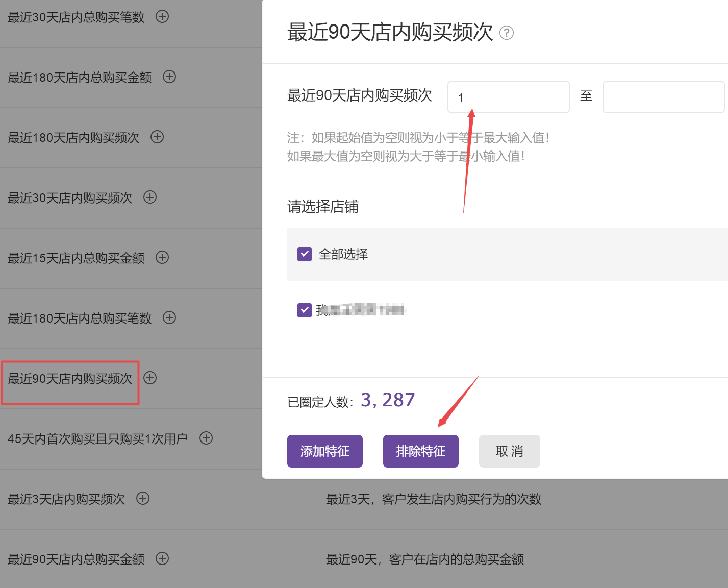Select 最近180天店内购买频次 list row text
Screen dimensions: 728x588
73,138
